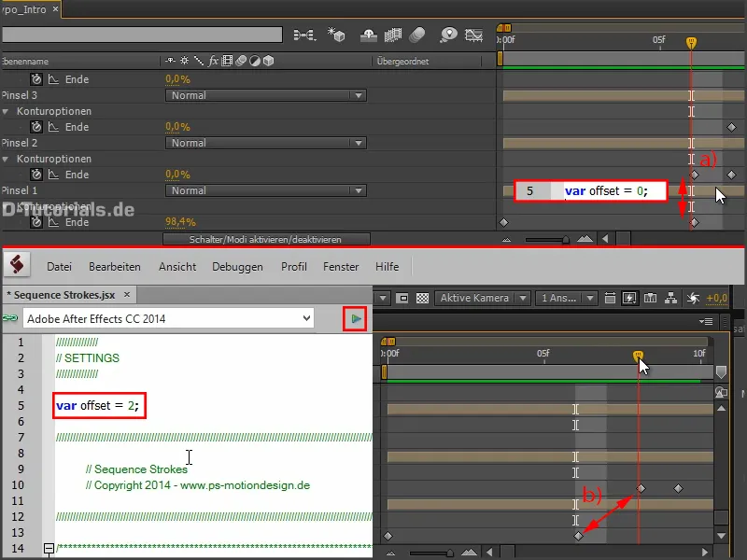Click the green link chain icon in ExtendScript
This screenshot has height=560, width=747.
pyautogui.click(x=10, y=318)
